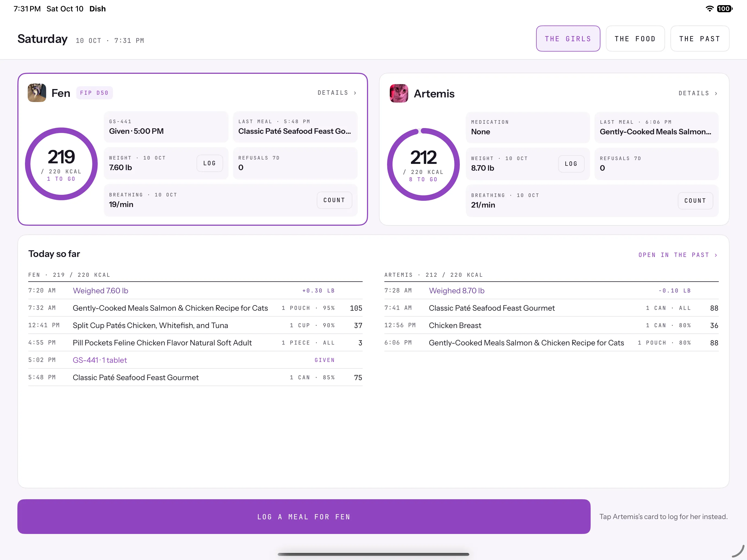Tap Fen's 219 kcal progress ring
The height and width of the screenshot is (560, 747).
click(x=61, y=164)
